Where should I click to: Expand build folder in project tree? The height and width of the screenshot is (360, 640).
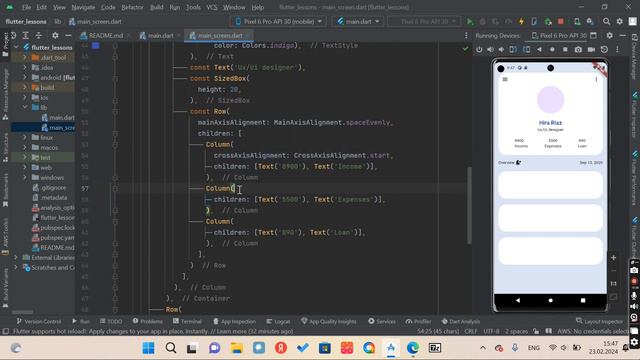click(x=25, y=87)
